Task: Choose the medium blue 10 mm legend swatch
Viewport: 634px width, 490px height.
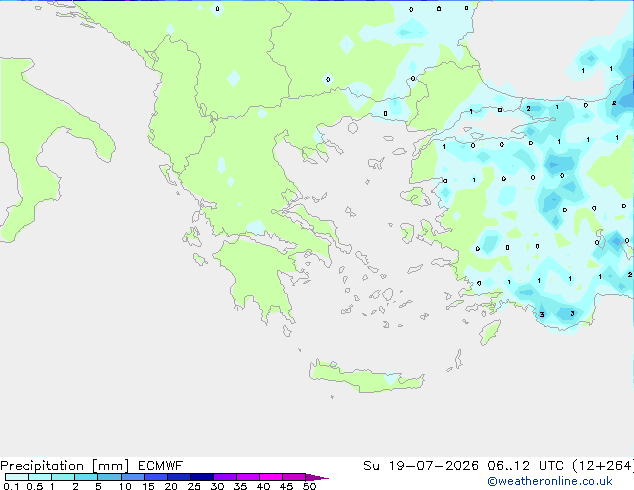Action: (133, 477)
